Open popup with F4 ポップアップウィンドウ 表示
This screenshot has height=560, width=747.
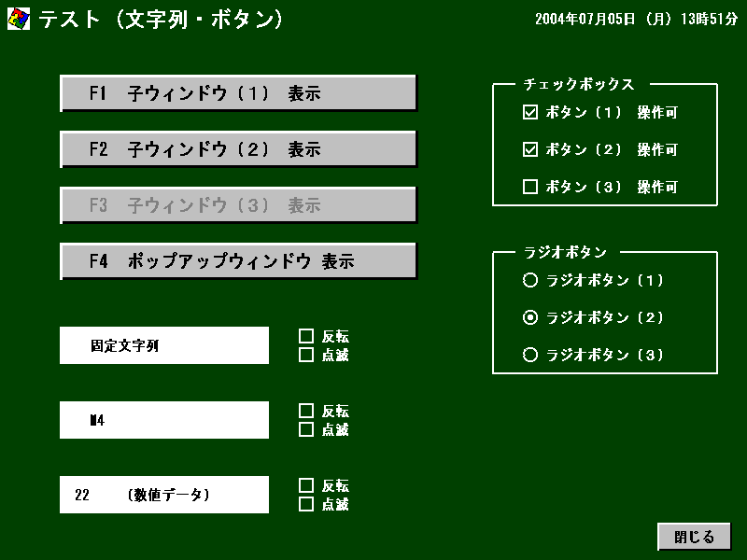(238, 261)
